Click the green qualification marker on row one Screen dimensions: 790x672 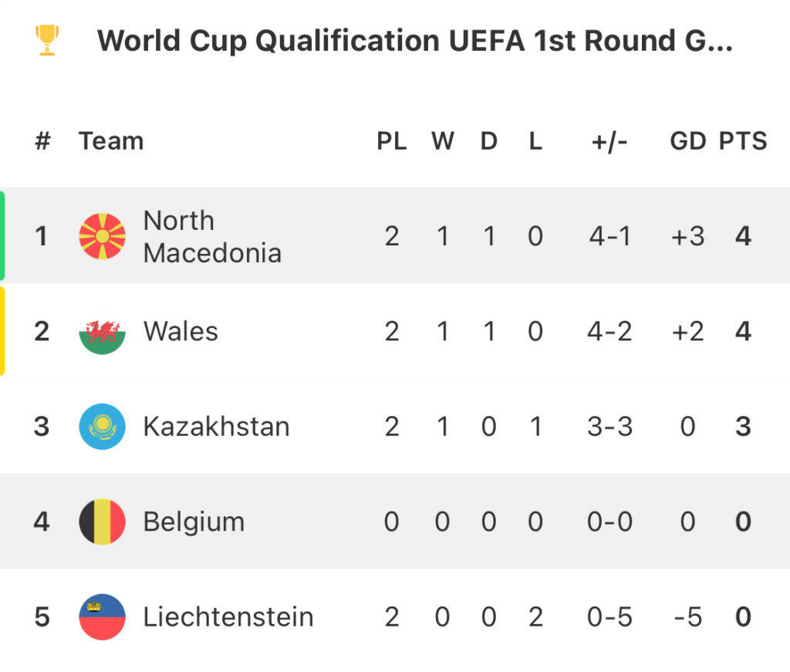tap(2, 236)
